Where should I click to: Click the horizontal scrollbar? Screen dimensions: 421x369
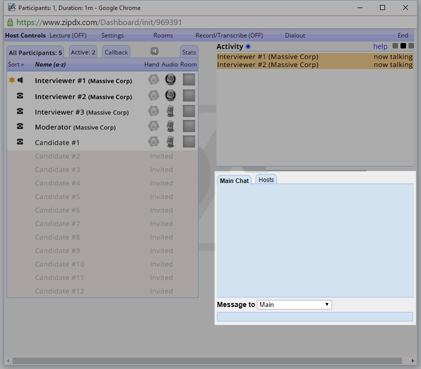click(x=207, y=361)
